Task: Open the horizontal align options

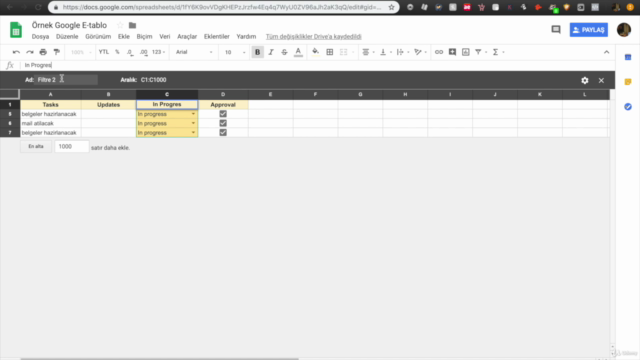Action: tap(368, 52)
